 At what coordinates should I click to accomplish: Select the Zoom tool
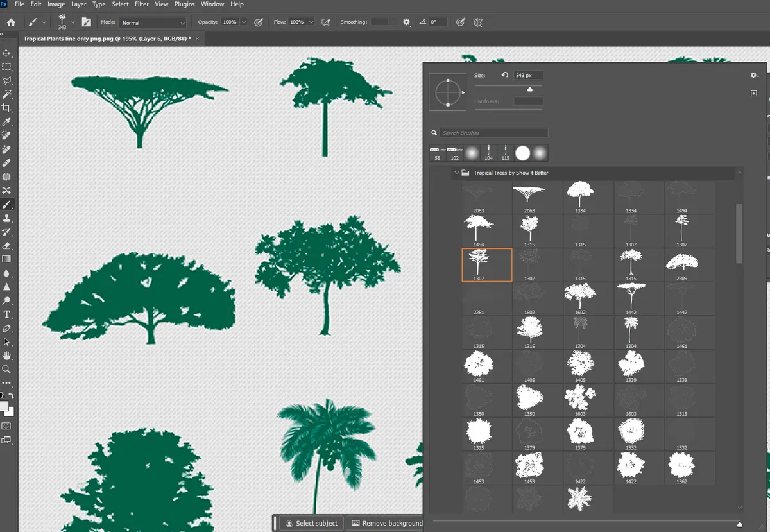[x=6, y=370]
